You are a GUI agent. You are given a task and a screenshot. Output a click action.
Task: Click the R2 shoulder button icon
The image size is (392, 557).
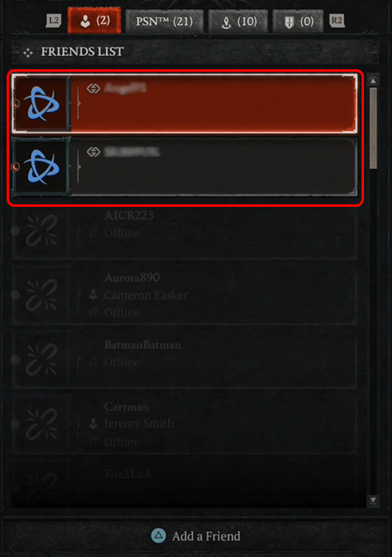tap(337, 21)
